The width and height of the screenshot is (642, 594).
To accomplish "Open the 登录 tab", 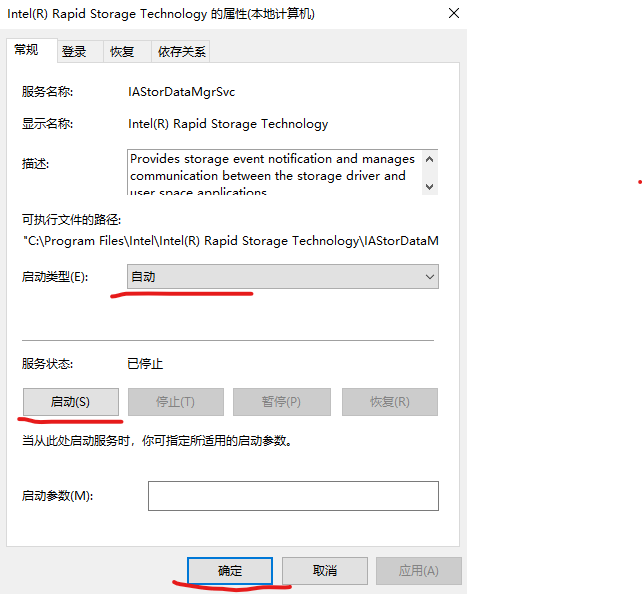I will 80,52.
